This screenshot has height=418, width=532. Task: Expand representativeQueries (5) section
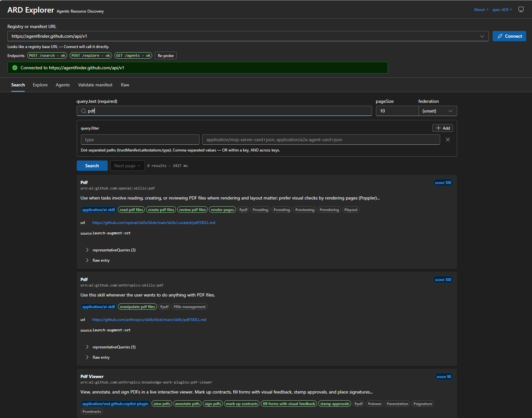(111, 347)
